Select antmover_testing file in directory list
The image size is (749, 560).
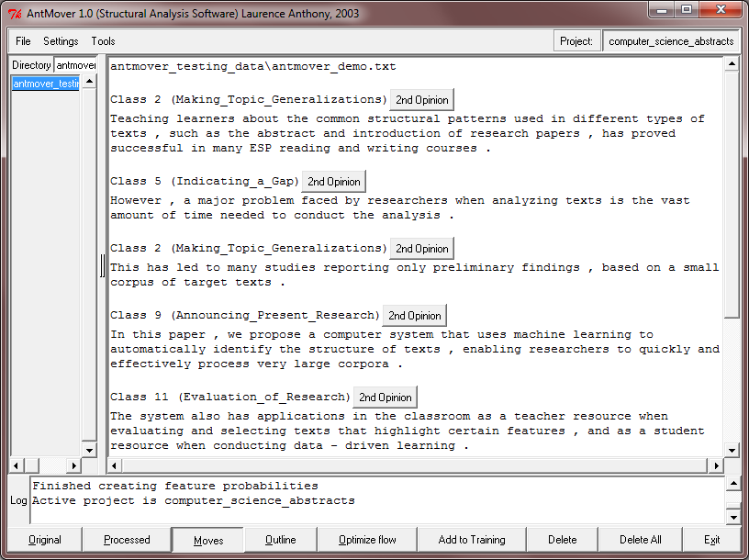click(46, 84)
